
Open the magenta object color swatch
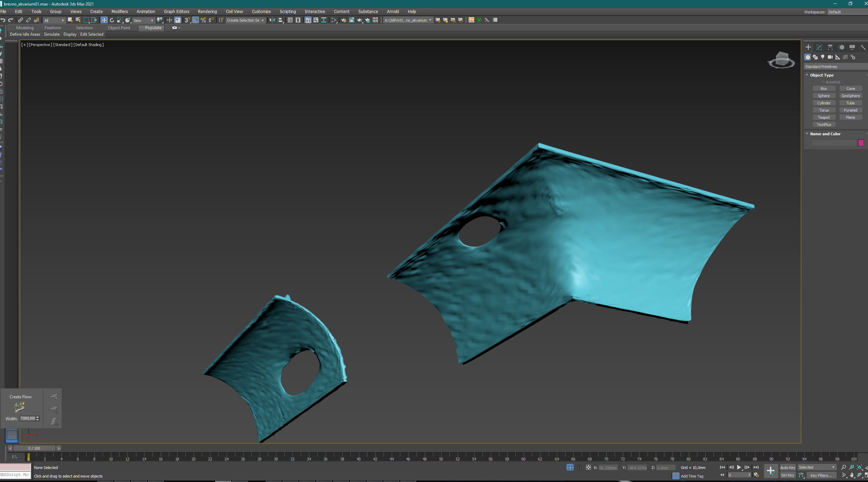click(861, 143)
